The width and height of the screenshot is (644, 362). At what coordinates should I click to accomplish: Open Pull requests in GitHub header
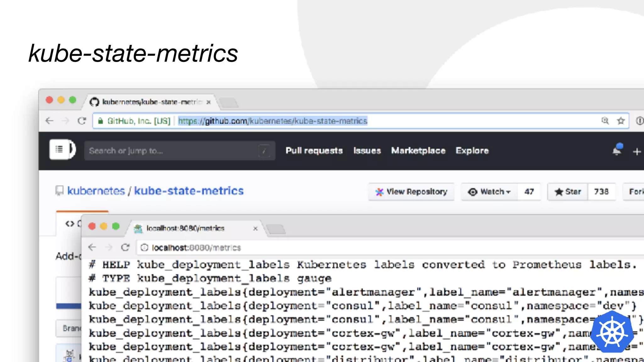click(x=314, y=151)
